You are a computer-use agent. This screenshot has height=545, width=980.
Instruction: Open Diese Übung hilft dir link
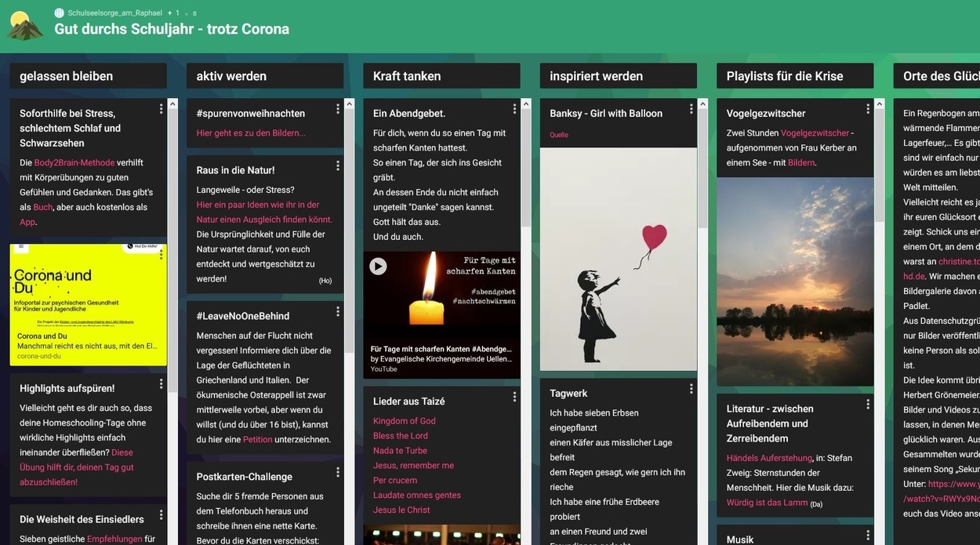(x=77, y=467)
